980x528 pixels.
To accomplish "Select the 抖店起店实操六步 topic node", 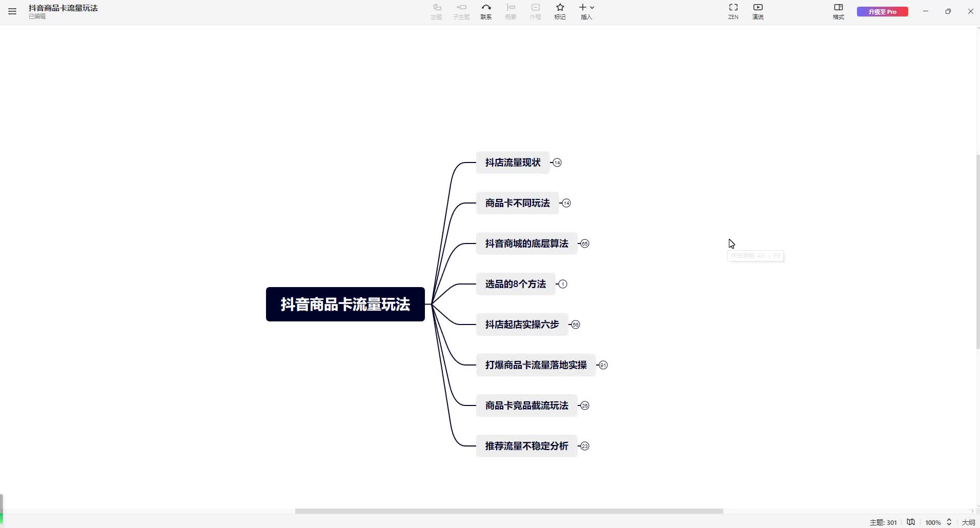I will tap(522, 324).
